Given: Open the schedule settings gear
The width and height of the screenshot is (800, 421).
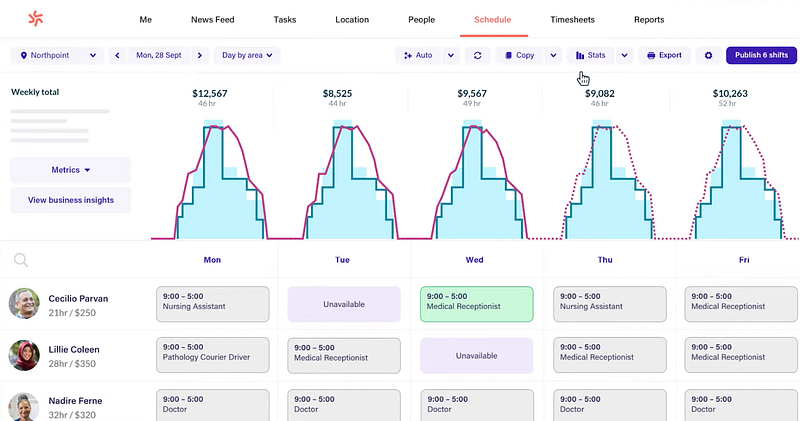Looking at the screenshot, I should click(708, 56).
